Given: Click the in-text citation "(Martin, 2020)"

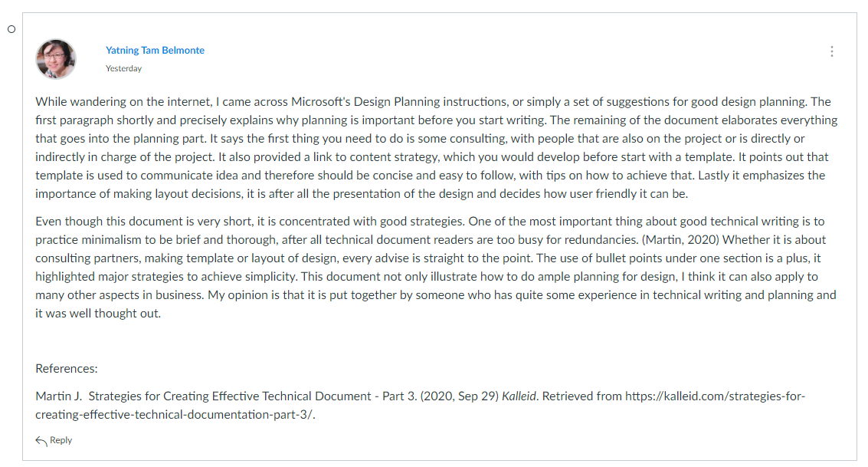Looking at the screenshot, I should pos(680,240).
